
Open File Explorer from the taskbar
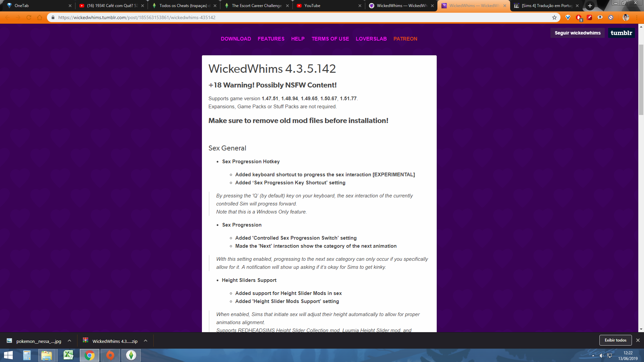47,355
